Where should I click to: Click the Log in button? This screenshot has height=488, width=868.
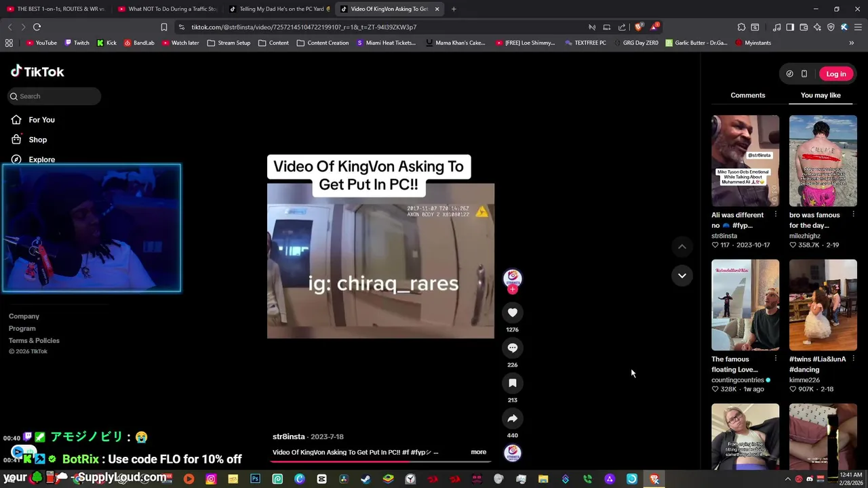(835, 74)
